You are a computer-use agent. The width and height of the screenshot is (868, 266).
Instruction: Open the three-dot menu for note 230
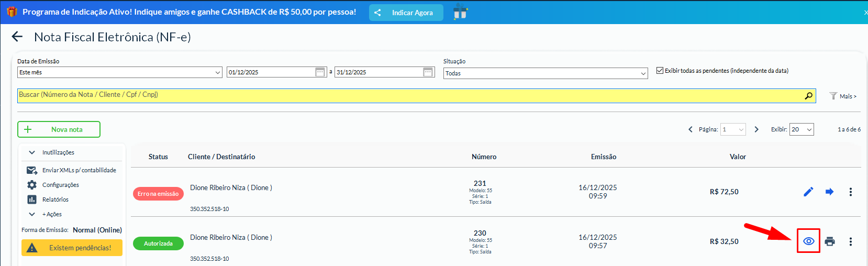(x=850, y=241)
